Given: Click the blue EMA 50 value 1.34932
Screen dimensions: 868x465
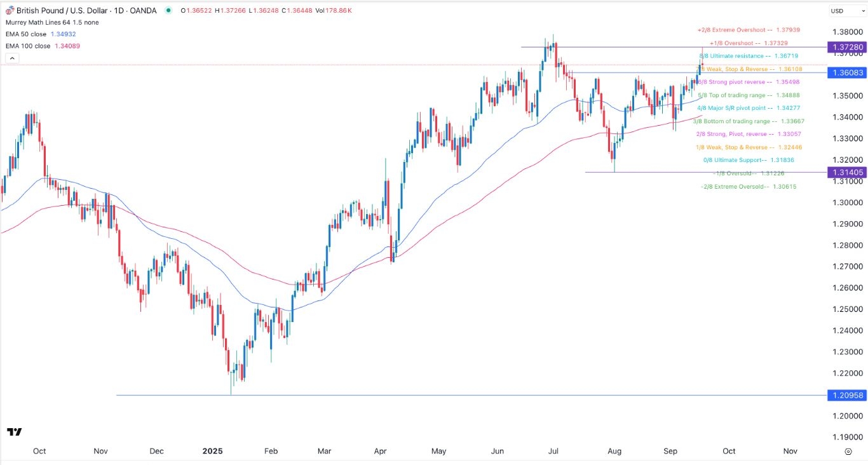Looking at the screenshot, I should coord(65,34).
